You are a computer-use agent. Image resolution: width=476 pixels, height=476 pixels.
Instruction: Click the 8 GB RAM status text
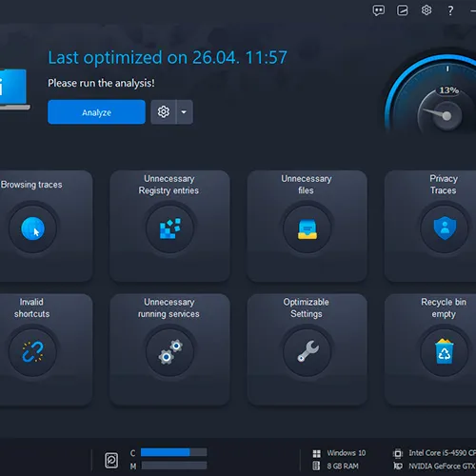343,466
